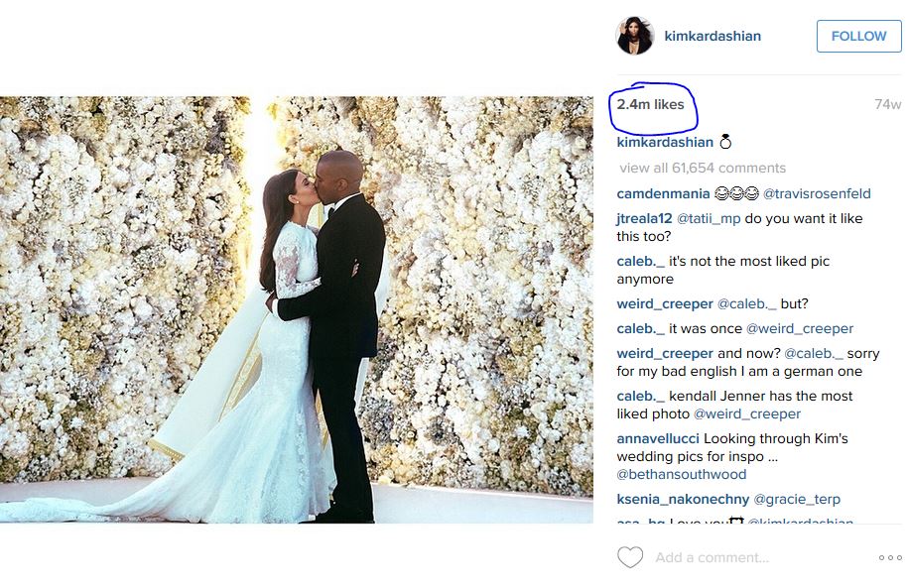Open ksenia_nakonechny commenter profile
This screenshot has width=907, height=588.
coord(683,499)
